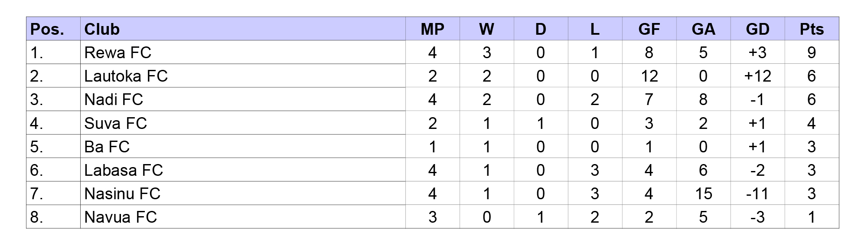Screen dimensions: 868x250
Task: Click Nasinu FC's 15 goals against
Action: [703, 194]
